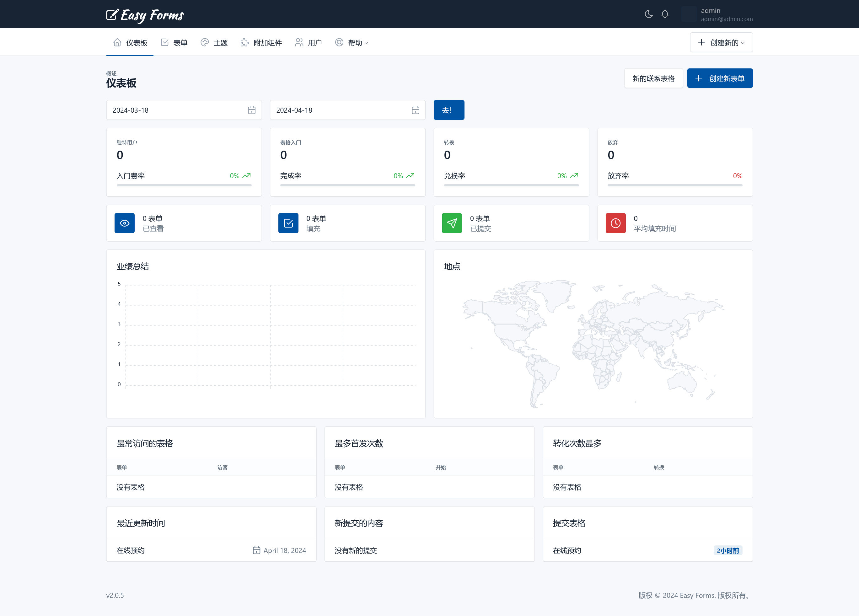Toggle dark mode with the moon icon
Screen dimensions: 859x616
(648, 14)
